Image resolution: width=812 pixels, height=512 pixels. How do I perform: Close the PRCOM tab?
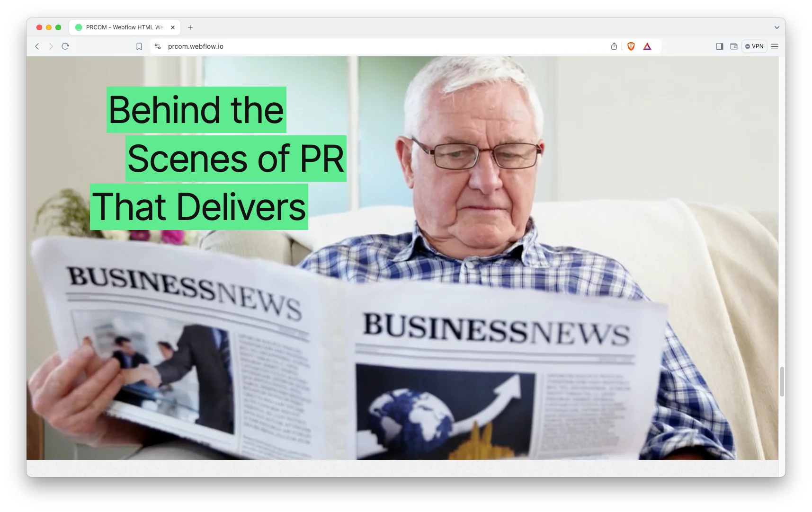point(173,27)
